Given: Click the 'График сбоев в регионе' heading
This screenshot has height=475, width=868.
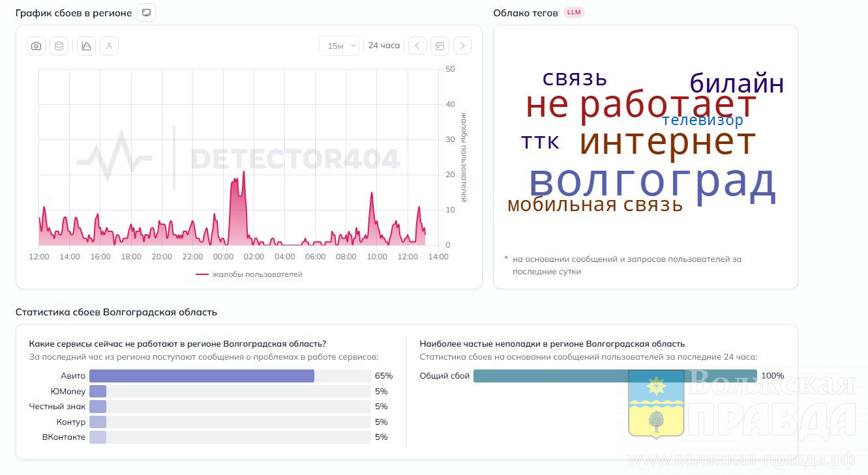Looking at the screenshot, I should tap(74, 13).
